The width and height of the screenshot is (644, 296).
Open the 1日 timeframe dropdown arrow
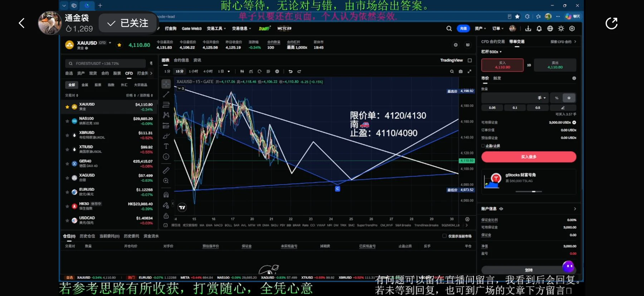[x=229, y=71]
